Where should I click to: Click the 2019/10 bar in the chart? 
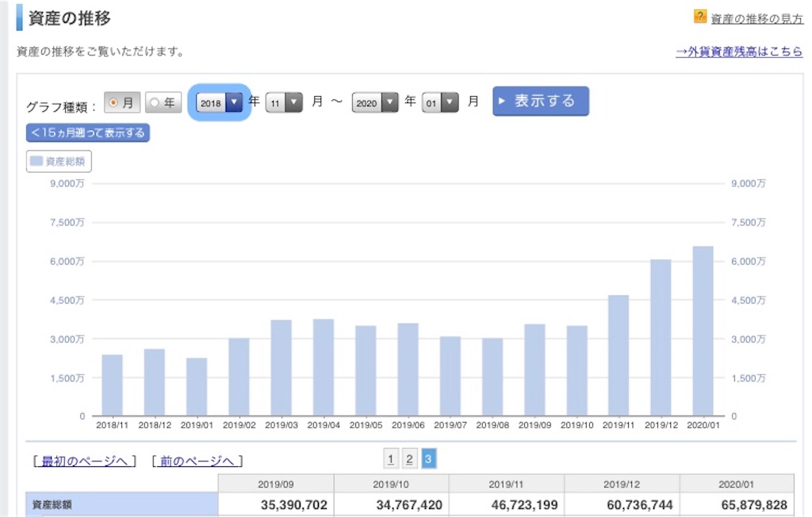click(x=577, y=370)
